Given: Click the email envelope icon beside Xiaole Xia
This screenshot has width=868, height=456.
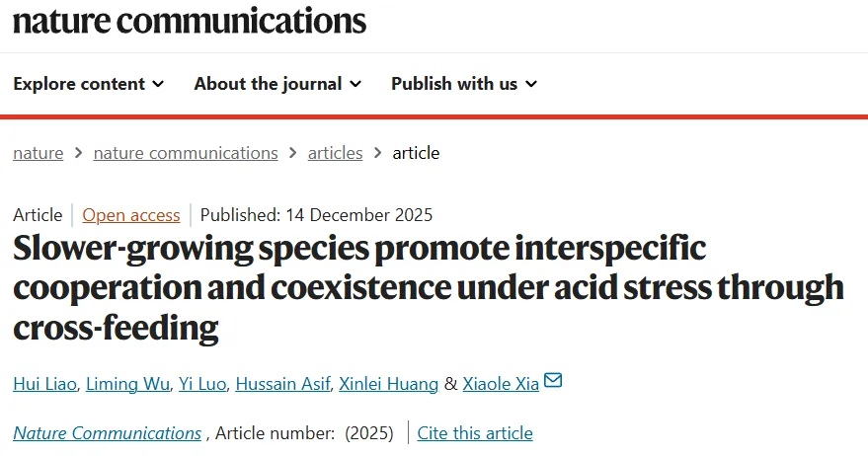Looking at the screenshot, I should 553,381.
